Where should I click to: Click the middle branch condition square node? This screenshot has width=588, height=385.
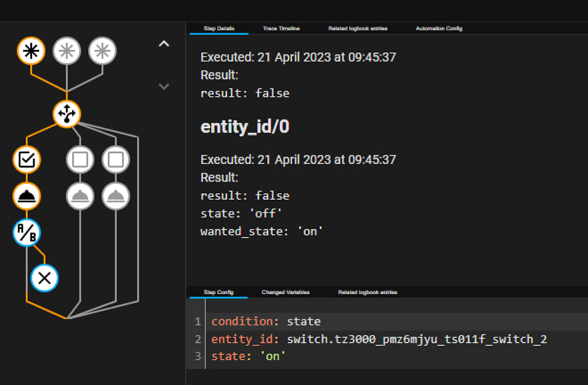pyautogui.click(x=80, y=160)
